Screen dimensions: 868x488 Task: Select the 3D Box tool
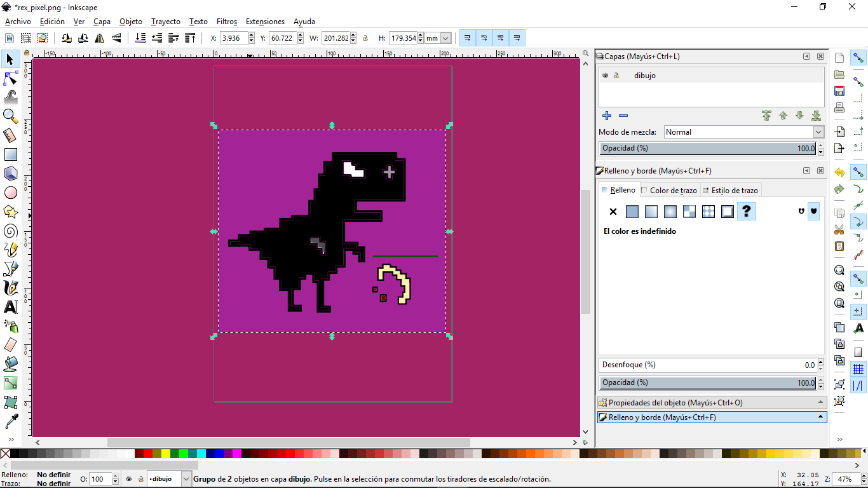10,173
